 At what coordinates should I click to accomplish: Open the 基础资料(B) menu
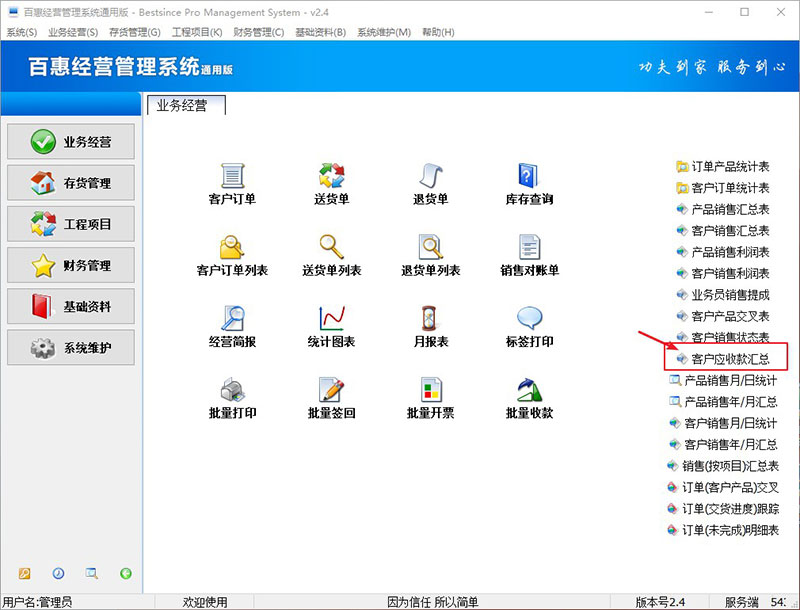(320, 32)
